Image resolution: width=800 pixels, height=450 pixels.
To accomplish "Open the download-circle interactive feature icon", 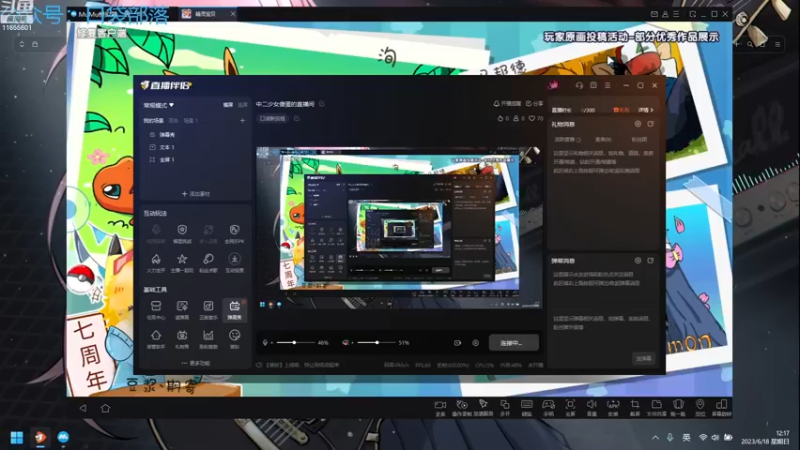I will 234,263.
